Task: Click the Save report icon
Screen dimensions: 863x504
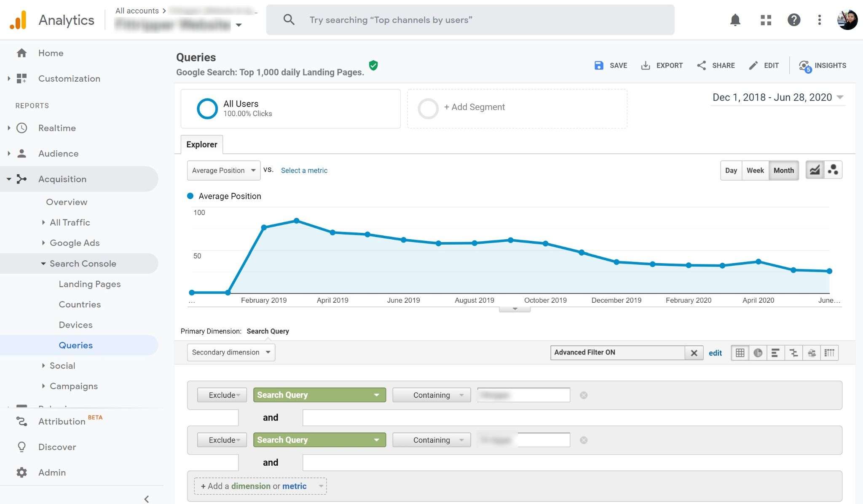Action: (598, 65)
